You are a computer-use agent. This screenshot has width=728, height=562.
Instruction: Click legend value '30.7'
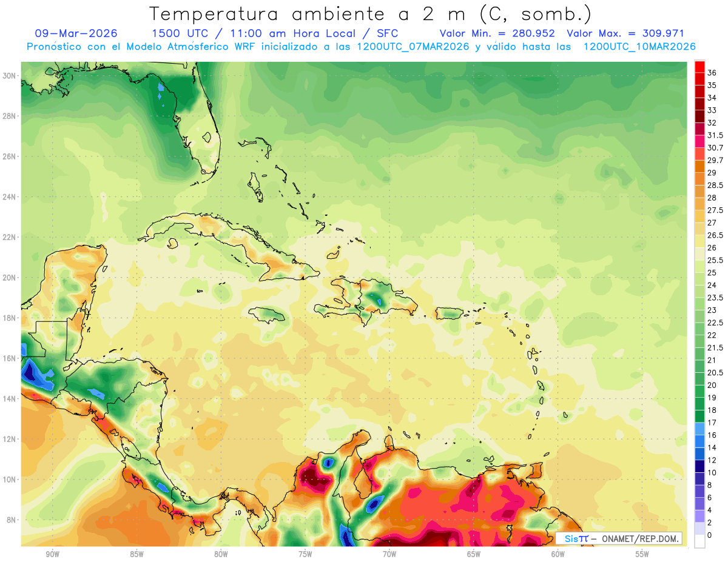pyautogui.click(x=715, y=148)
